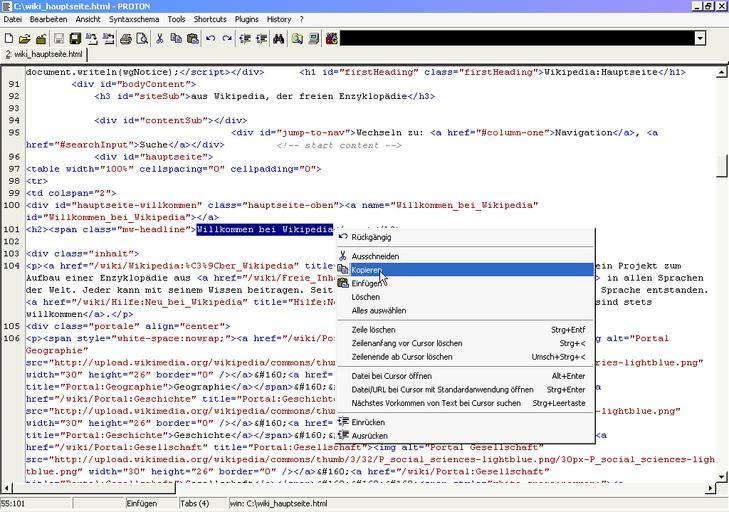Click the Paste clipboard toolbar icon
The image size is (729, 512).
(192, 39)
